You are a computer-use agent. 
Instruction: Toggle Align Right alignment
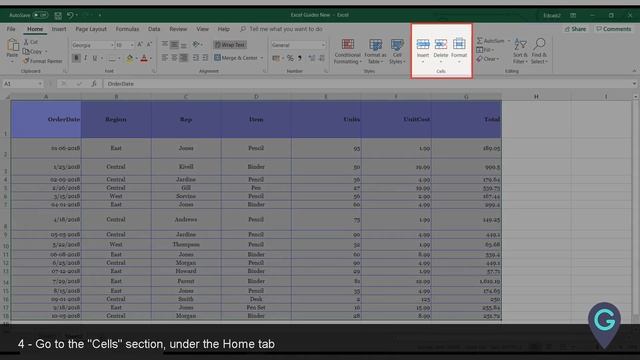point(184,58)
